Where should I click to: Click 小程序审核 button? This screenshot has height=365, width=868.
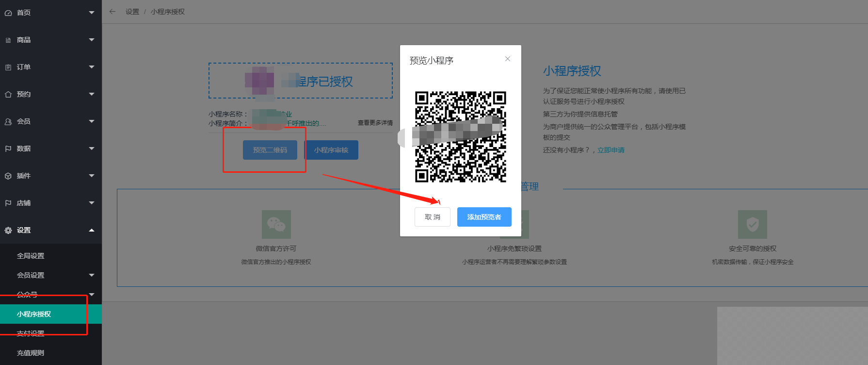[x=331, y=150]
